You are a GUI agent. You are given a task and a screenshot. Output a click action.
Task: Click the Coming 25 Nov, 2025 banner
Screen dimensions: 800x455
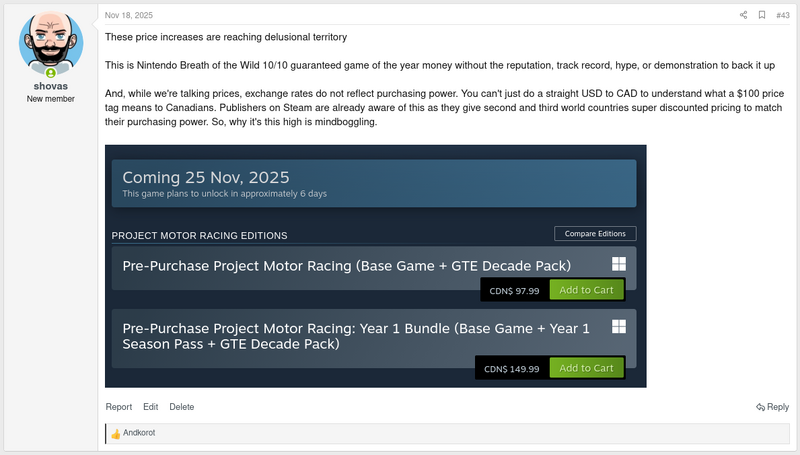(x=374, y=183)
